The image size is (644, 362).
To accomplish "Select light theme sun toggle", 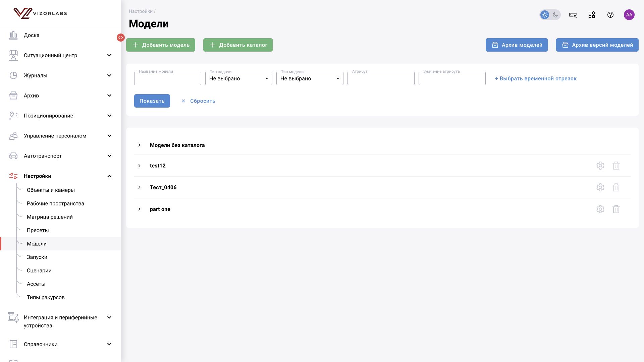I will click(x=545, y=15).
